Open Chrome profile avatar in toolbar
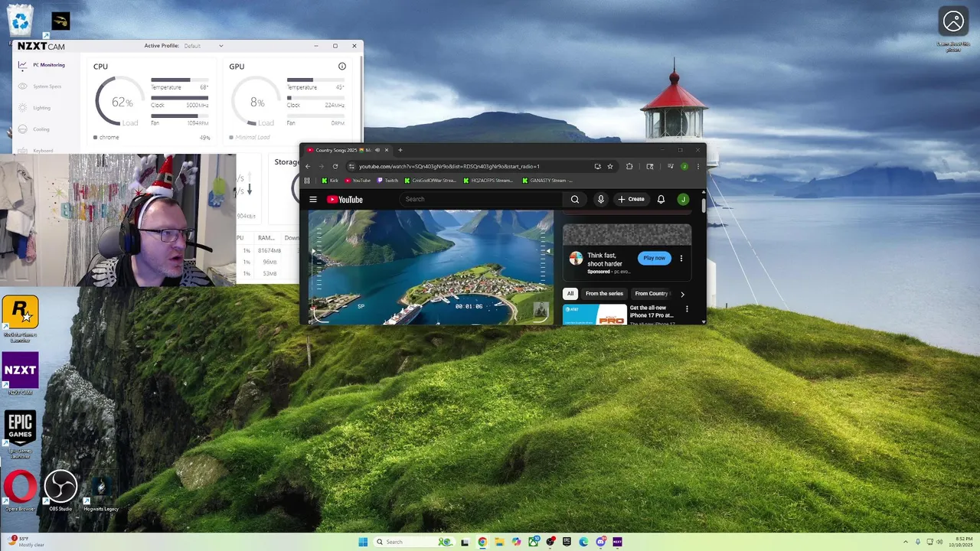Image resolution: width=980 pixels, height=551 pixels. coord(684,166)
